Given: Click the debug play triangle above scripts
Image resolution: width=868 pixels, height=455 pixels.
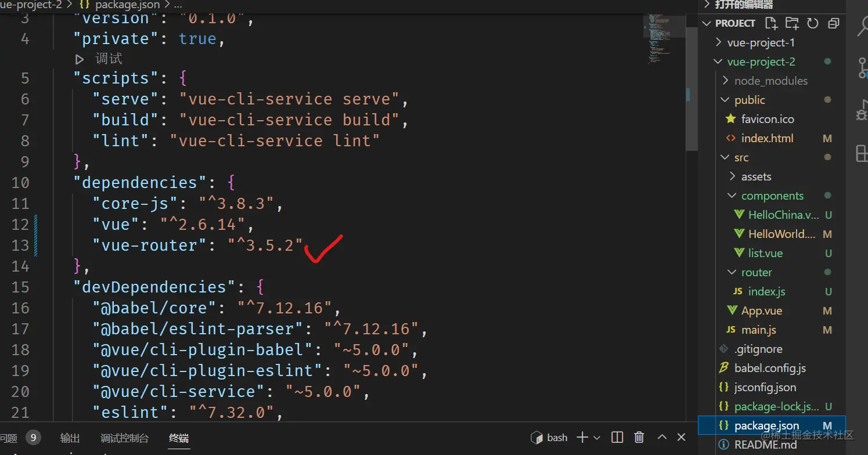Looking at the screenshot, I should point(80,59).
